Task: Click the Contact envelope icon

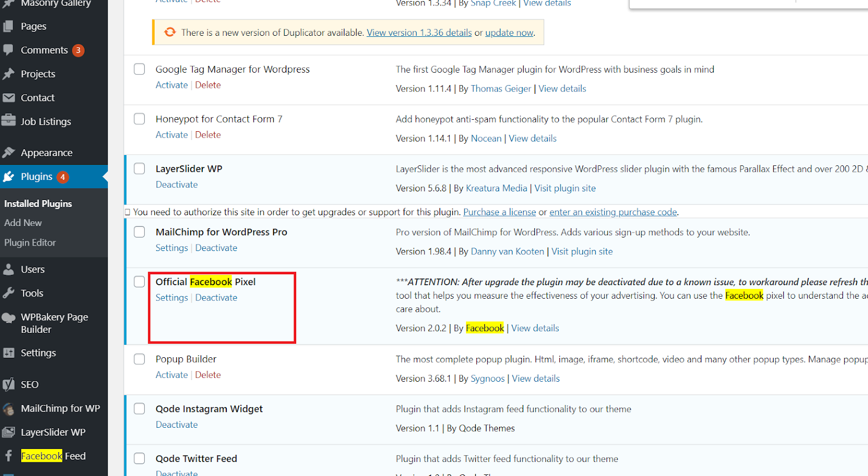Action: coord(8,98)
